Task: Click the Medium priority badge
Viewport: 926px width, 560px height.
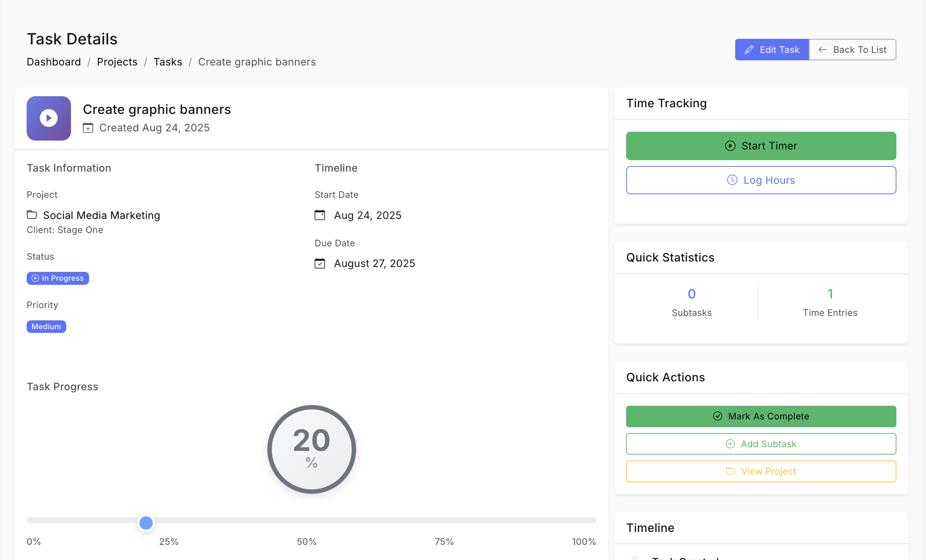Action: 46,327
